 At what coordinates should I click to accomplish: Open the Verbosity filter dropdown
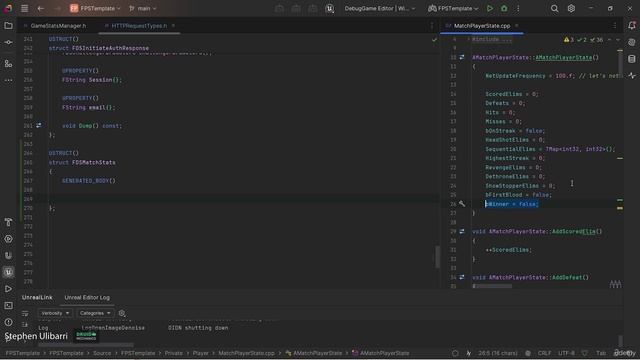(55, 313)
